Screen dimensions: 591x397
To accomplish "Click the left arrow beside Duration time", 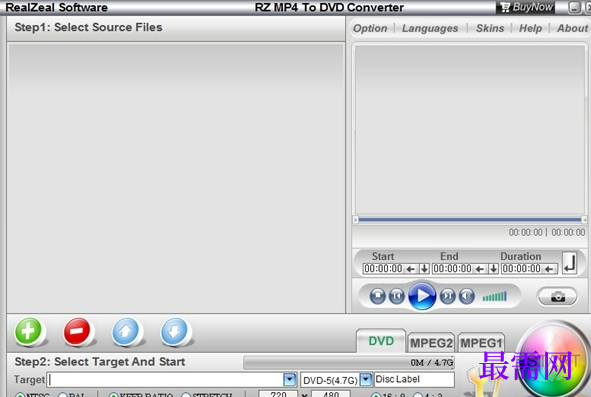I will (x=549, y=269).
